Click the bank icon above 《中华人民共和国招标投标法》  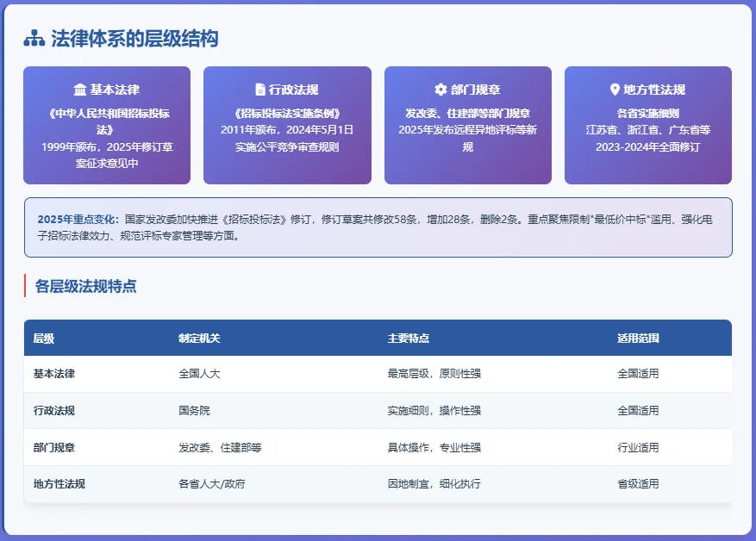pos(82,89)
